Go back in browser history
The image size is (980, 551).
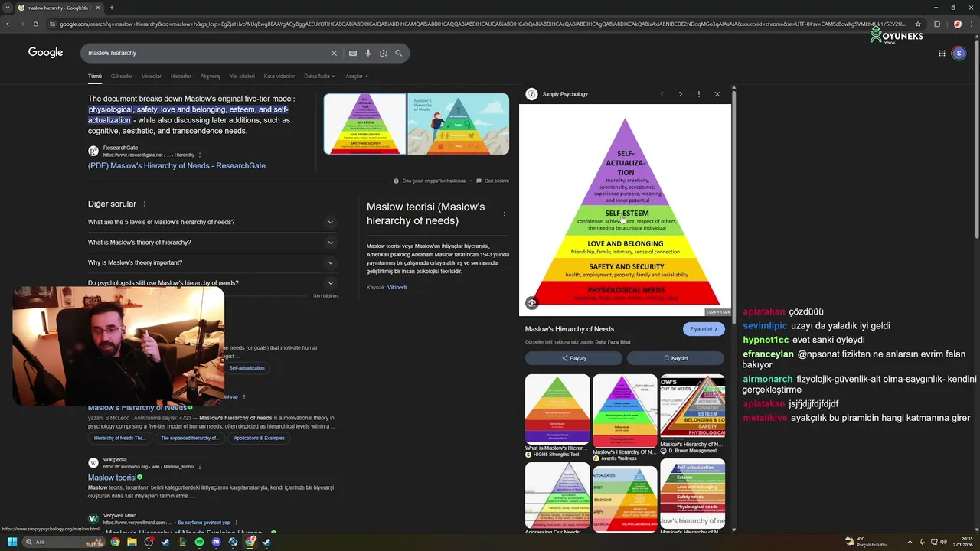(x=8, y=24)
